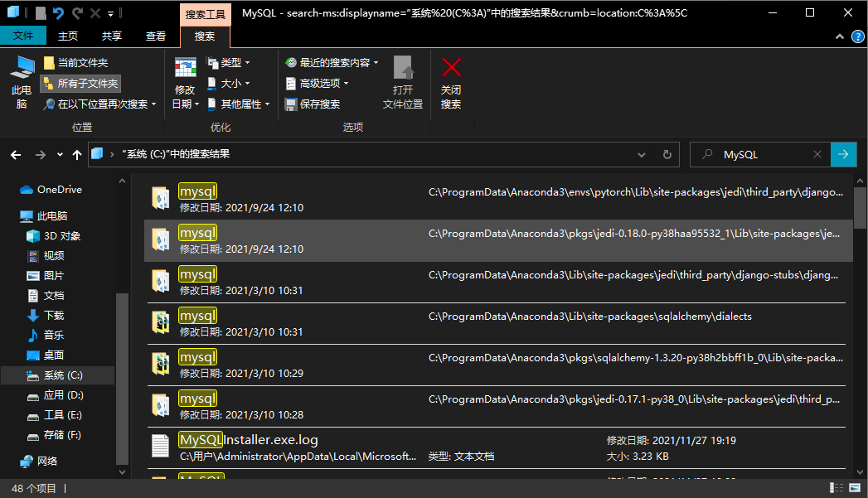Expand the Size filter dropdown

click(x=229, y=84)
